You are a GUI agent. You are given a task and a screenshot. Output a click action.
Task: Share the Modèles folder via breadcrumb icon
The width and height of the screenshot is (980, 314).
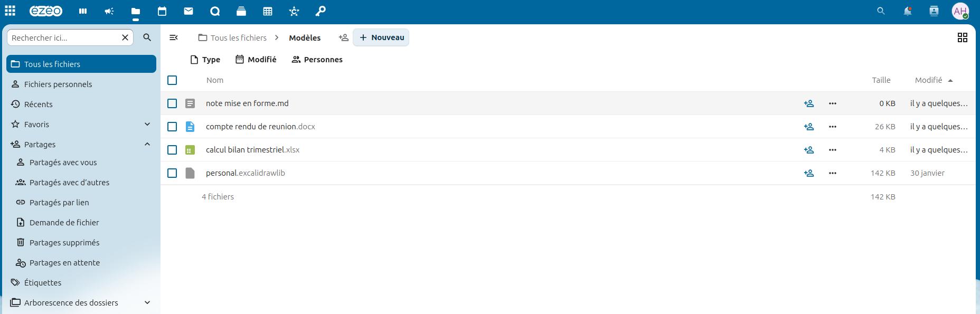[344, 37]
